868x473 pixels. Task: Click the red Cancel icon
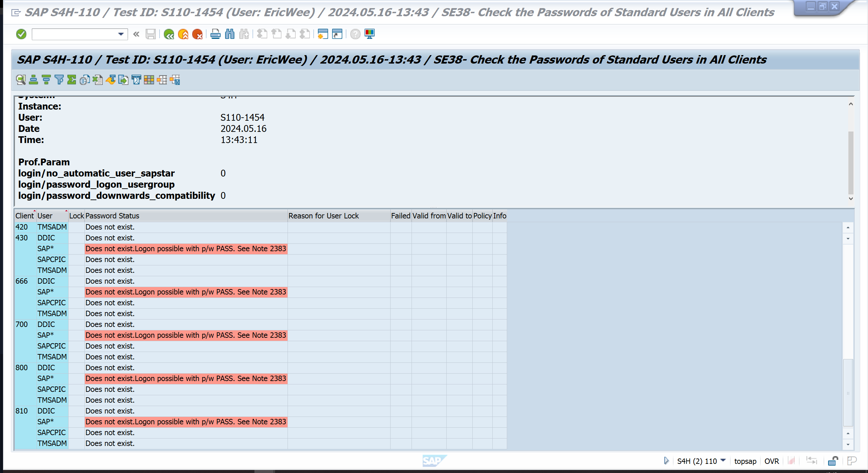pos(197,34)
